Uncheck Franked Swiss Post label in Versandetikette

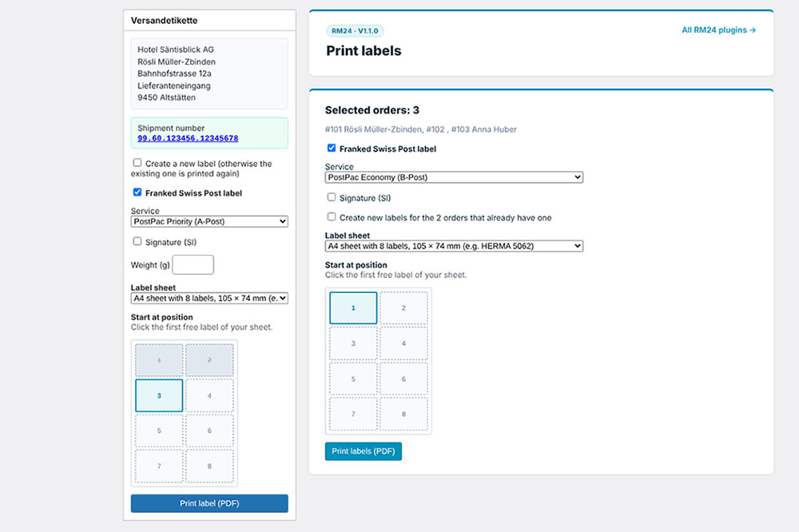(137, 192)
